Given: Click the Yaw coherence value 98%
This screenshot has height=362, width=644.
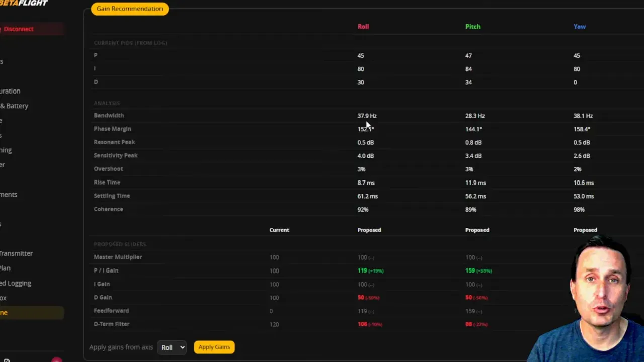Looking at the screenshot, I should (579, 209).
